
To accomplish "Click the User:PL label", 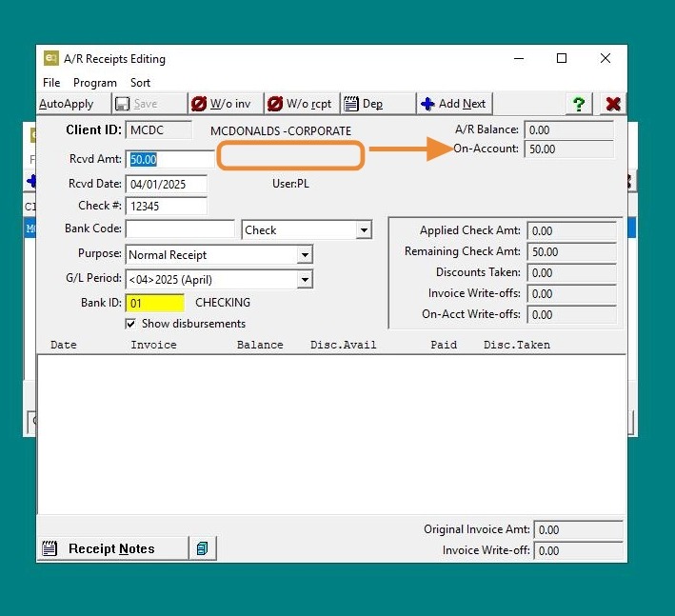I will (290, 184).
